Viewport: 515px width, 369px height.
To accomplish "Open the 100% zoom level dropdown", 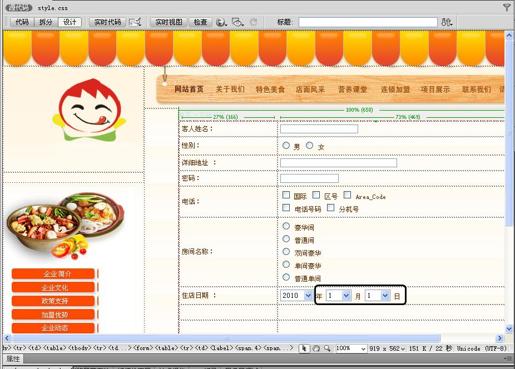I will [x=350, y=348].
